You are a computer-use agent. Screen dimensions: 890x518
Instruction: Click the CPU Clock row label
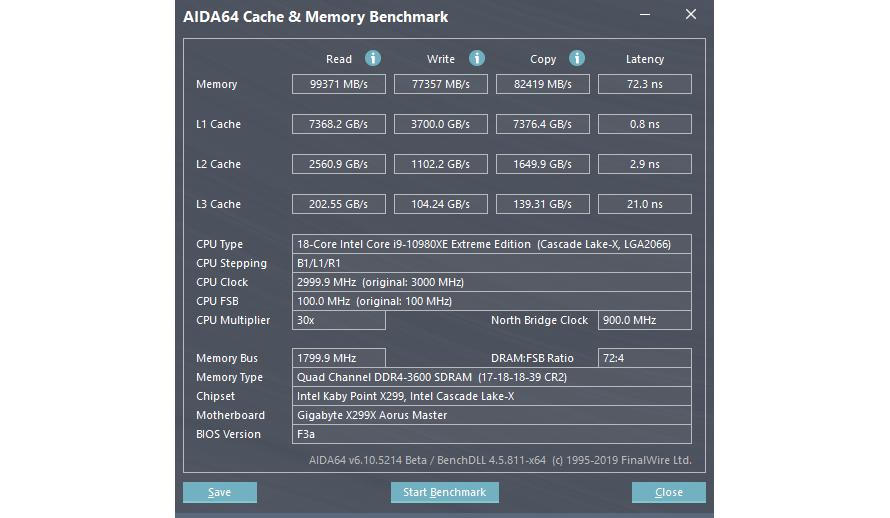pyautogui.click(x=222, y=282)
